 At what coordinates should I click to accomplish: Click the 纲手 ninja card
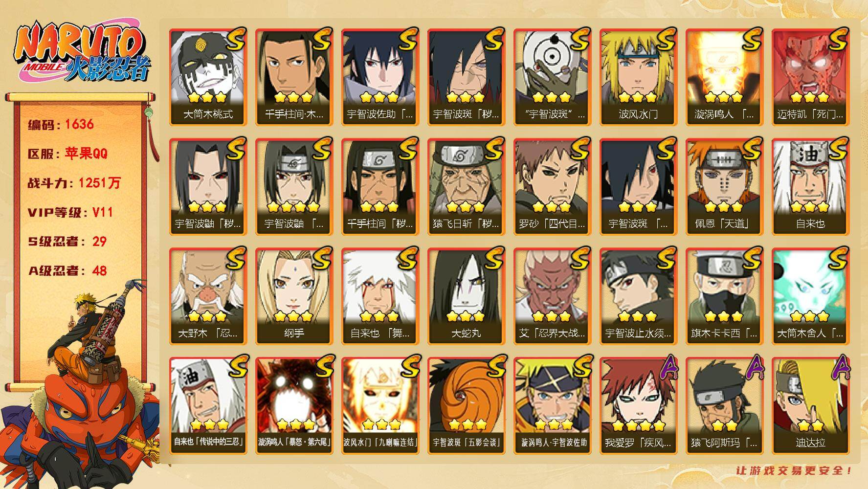294,296
